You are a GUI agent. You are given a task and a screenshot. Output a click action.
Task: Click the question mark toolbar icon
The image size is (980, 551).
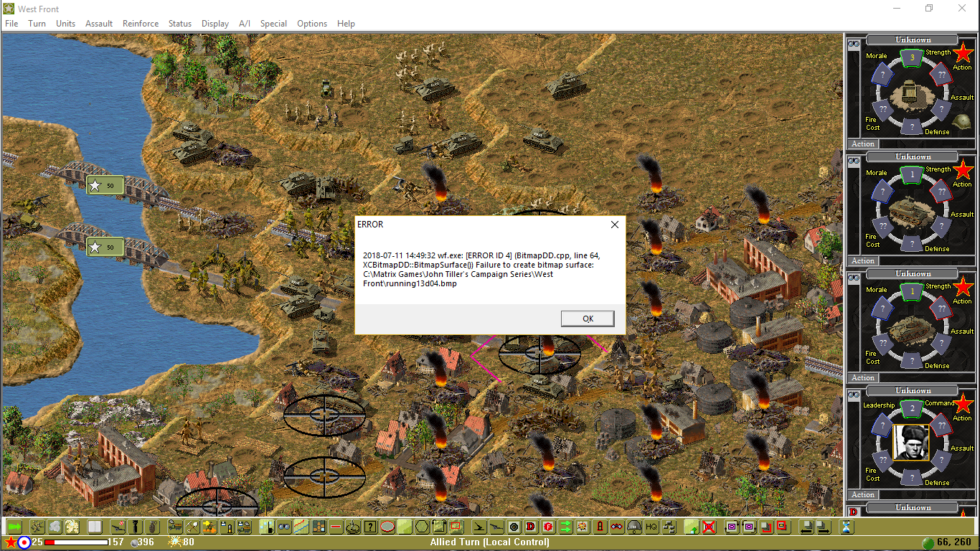point(370,527)
